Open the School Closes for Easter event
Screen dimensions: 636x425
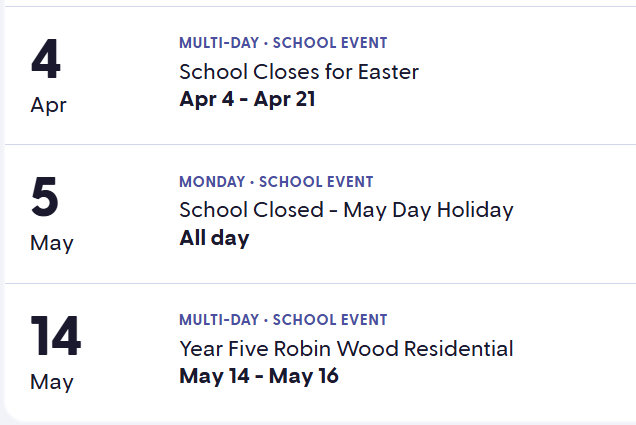point(298,72)
